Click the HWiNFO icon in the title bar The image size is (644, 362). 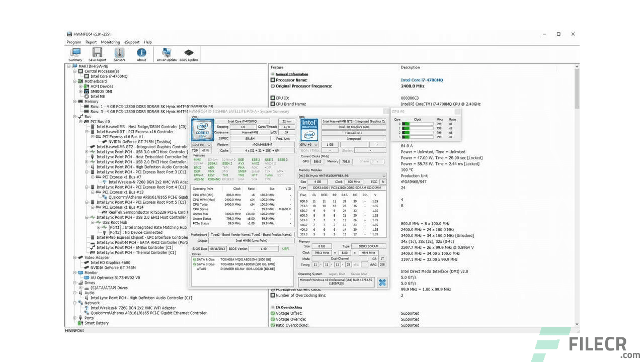68,34
